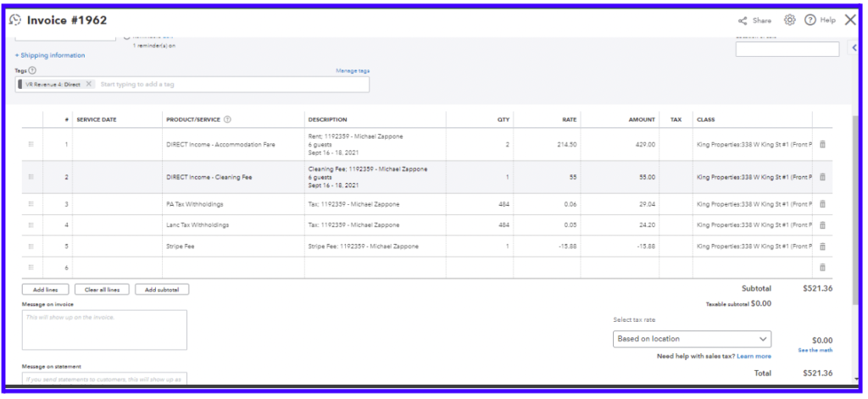Click the Help question mark icon

[810, 20]
